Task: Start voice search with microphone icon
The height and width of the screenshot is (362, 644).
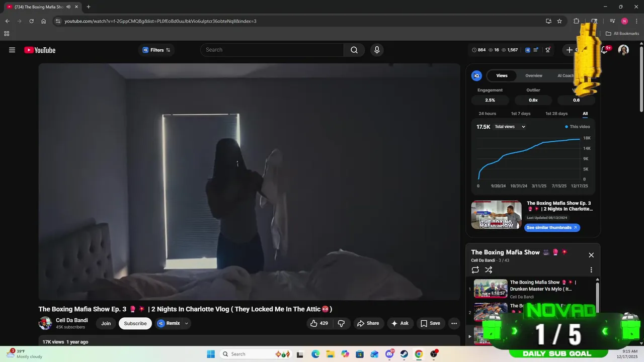Action: (377, 50)
